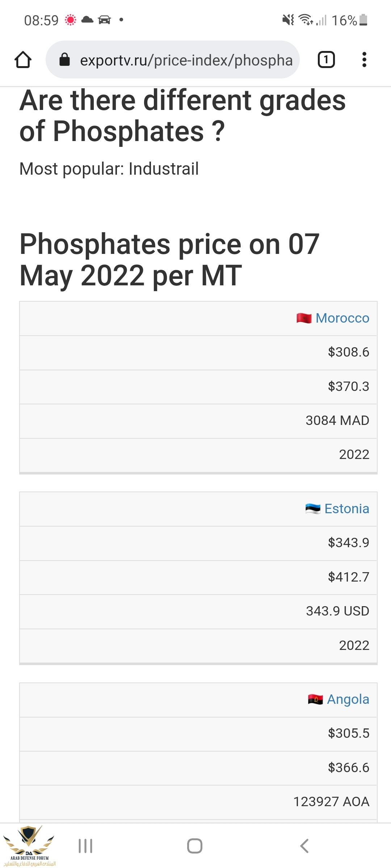Open the tab switcher showing 1 tab

[x=326, y=60]
